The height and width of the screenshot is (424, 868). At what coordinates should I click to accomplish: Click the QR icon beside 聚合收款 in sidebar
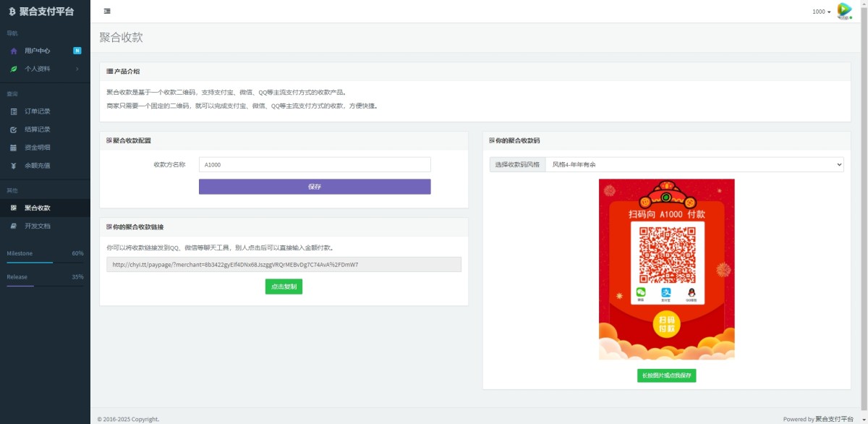pos(14,208)
